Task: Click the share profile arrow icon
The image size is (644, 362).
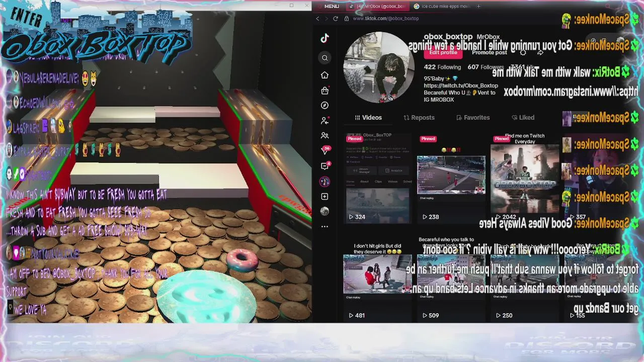Action: 540,52
